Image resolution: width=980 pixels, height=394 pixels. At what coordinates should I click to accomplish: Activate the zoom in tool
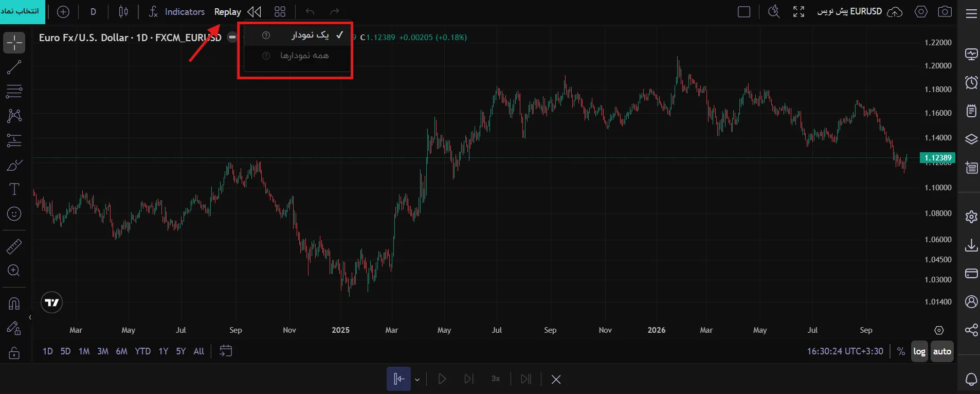pos(14,271)
